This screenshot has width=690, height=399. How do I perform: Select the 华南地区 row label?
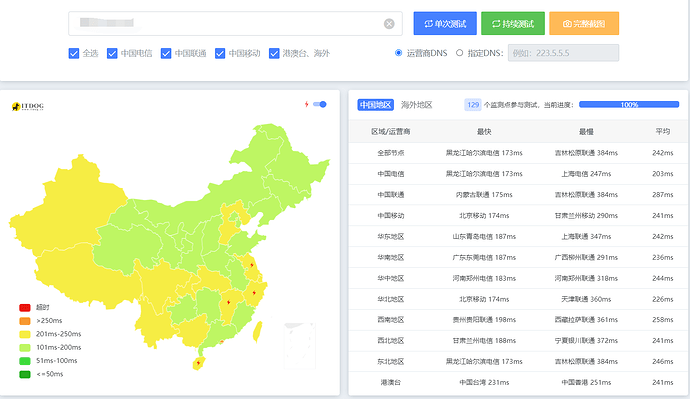391,257
